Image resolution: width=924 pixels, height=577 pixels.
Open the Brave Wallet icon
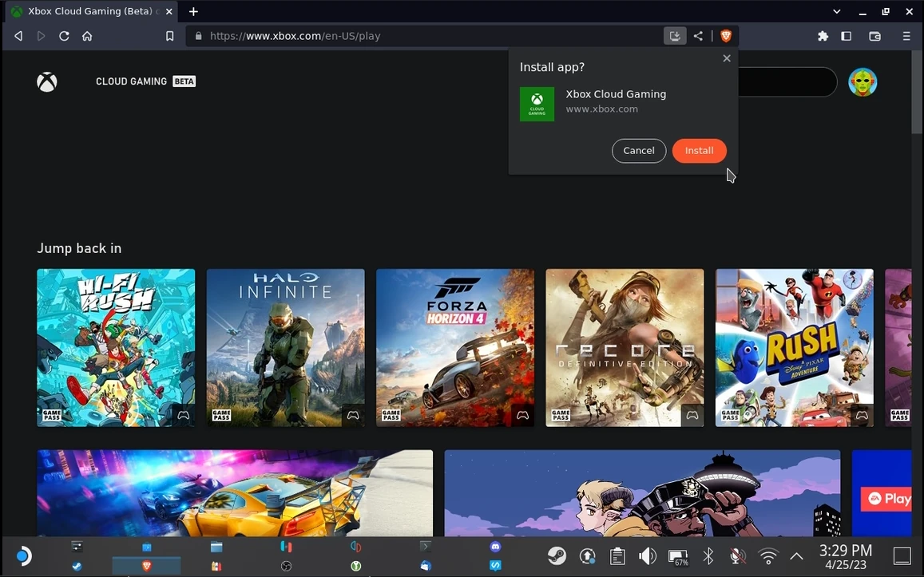tap(875, 36)
